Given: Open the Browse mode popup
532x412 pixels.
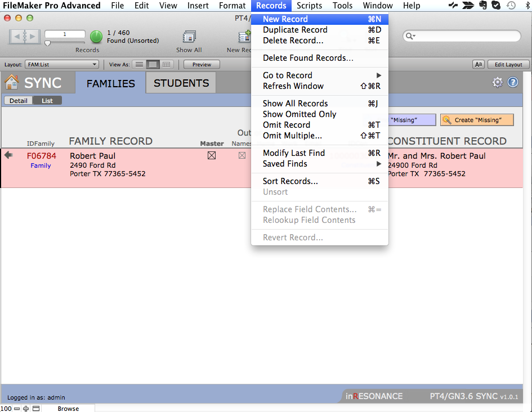Looking at the screenshot, I should tap(68, 409).
